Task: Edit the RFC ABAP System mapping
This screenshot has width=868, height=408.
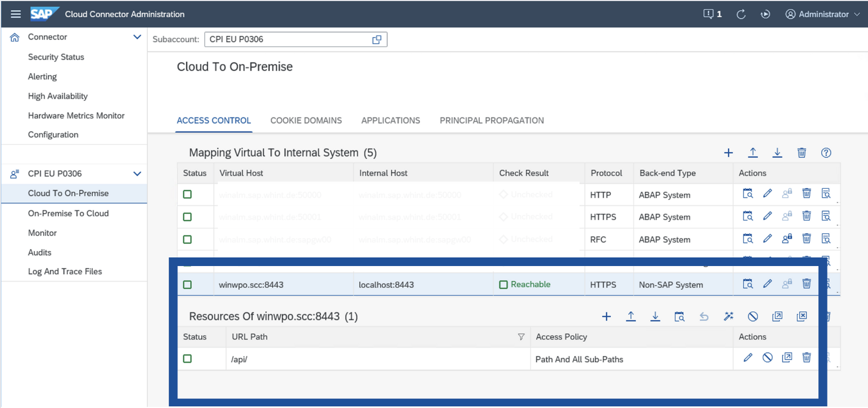Action: coord(767,239)
